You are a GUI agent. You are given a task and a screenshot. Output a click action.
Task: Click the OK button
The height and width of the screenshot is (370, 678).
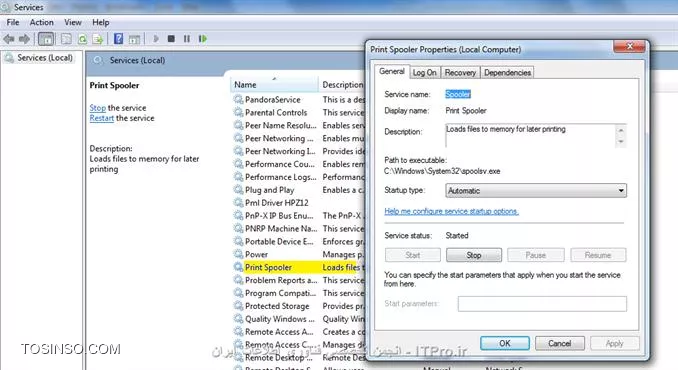click(505, 343)
